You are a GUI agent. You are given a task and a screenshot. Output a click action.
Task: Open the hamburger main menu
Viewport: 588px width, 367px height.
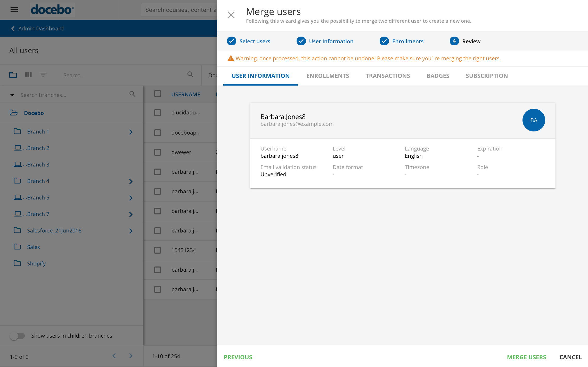pos(14,10)
